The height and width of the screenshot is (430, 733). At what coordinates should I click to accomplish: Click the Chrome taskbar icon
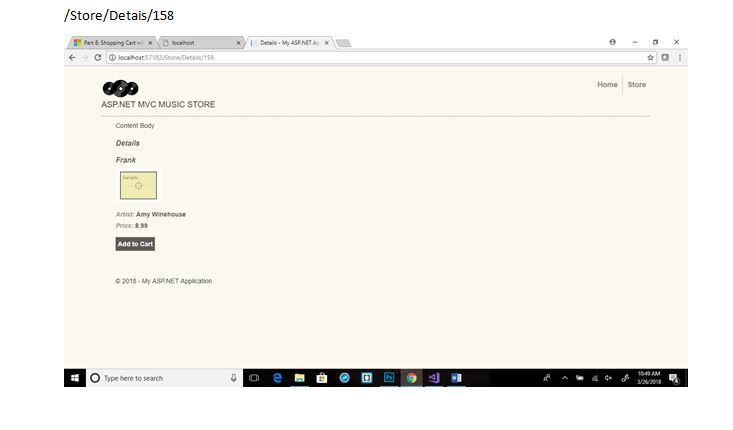point(411,378)
